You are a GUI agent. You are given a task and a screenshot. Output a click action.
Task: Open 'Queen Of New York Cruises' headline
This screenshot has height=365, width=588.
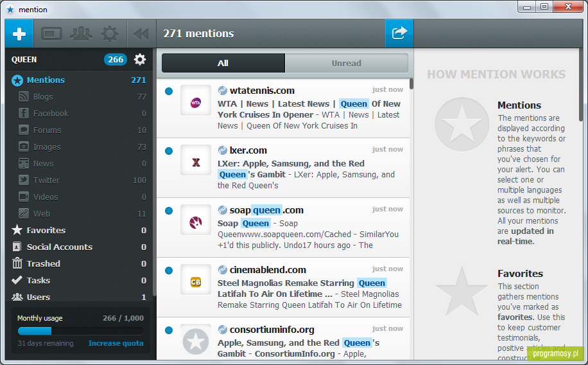(309, 109)
